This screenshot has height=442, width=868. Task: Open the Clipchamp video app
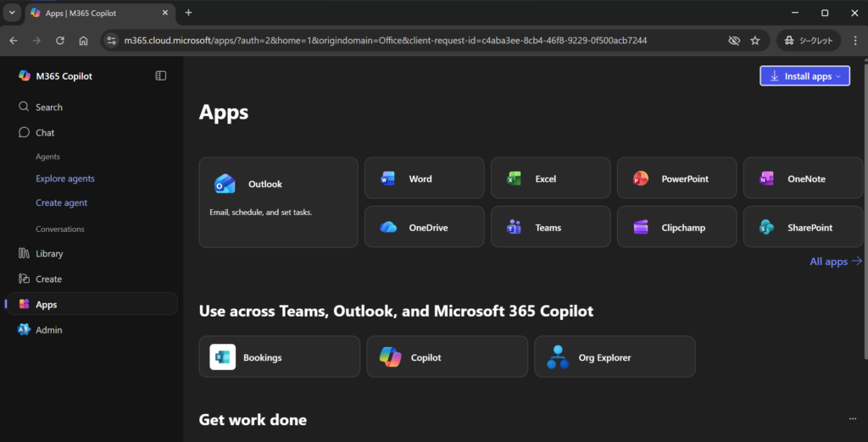(x=676, y=227)
